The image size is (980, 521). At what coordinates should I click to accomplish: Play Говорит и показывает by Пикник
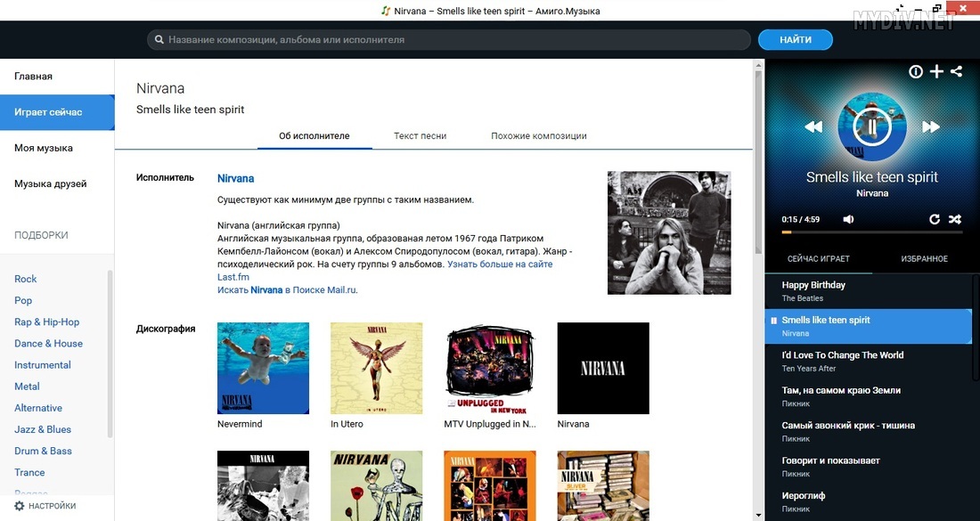(868, 467)
